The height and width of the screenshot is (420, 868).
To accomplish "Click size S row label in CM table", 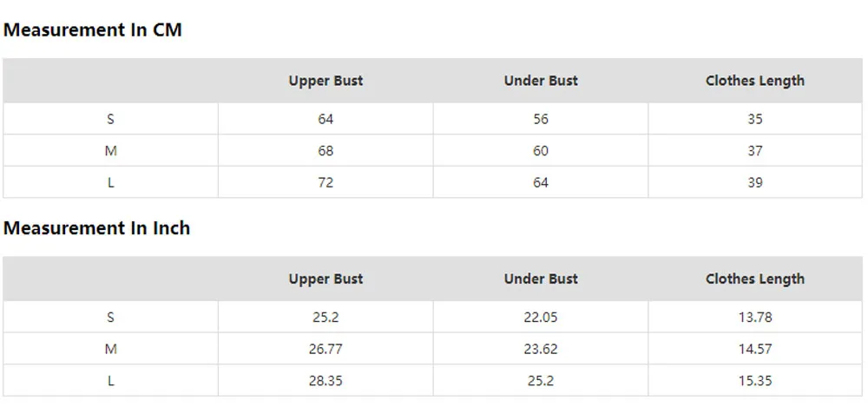I will [110, 119].
